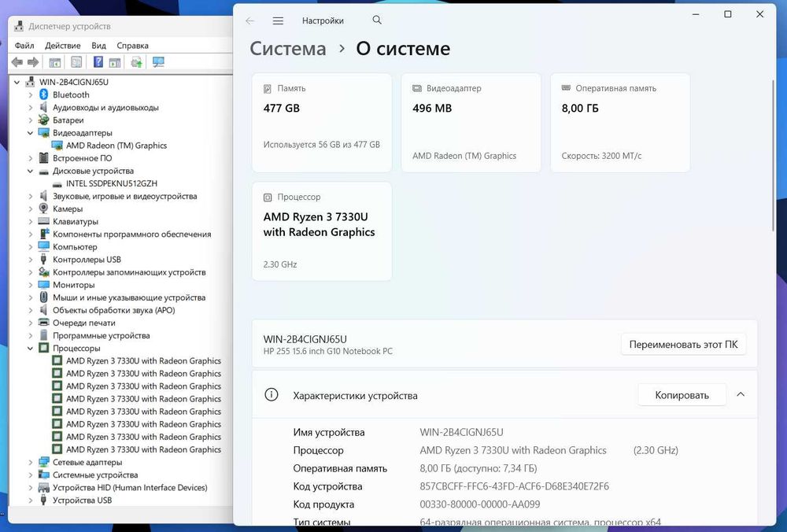Click the search magnifier in Settings
The height and width of the screenshot is (532, 787).
377,20
